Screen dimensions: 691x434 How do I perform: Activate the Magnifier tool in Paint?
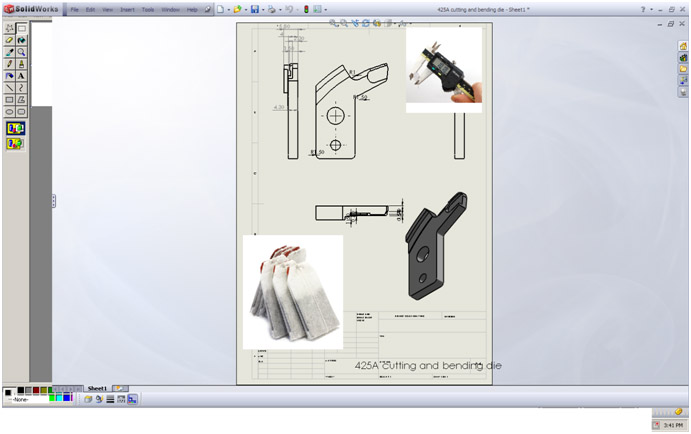pos(21,52)
